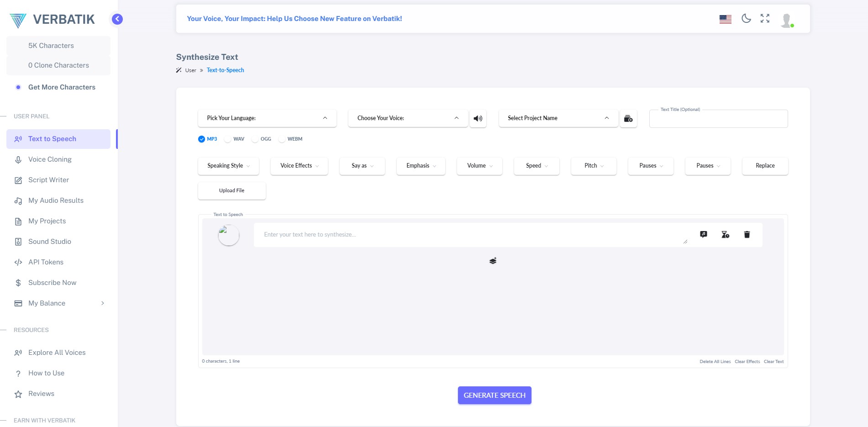Click Clear Effects
The height and width of the screenshot is (427, 868).
(x=747, y=362)
